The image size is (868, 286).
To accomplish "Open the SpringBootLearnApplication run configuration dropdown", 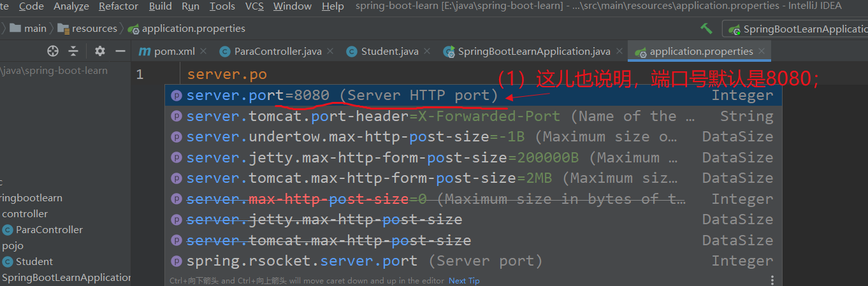I will 797,29.
